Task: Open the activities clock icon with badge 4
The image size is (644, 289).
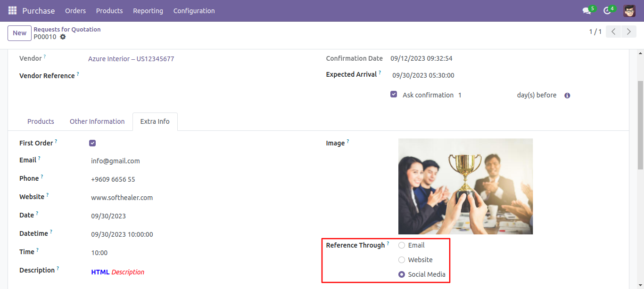Action: point(607,10)
